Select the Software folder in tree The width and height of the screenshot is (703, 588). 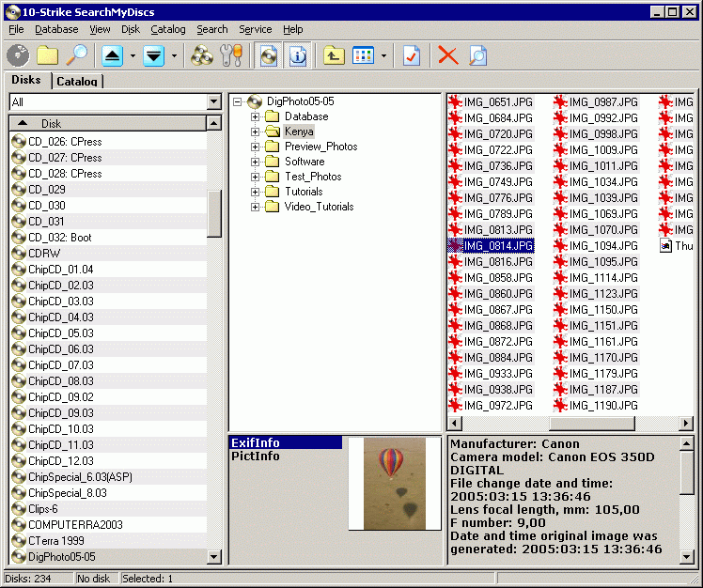pyautogui.click(x=305, y=162)
